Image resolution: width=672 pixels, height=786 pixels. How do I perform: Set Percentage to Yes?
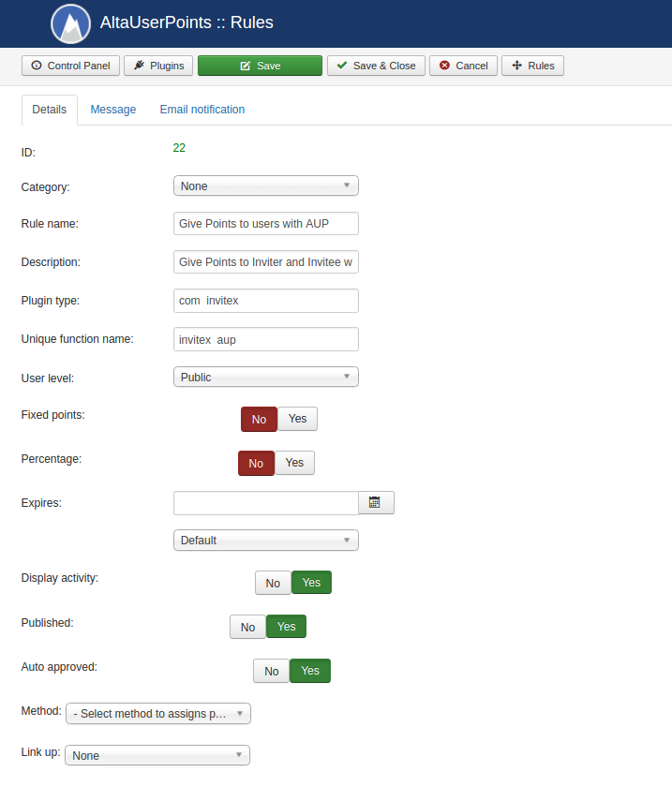click(x=294, y=463)
